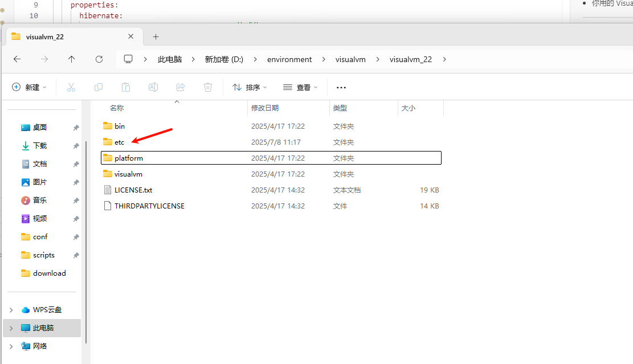Go back using the back arrow
This screenshot has height=364, width=633.
(x=17, y=59)
